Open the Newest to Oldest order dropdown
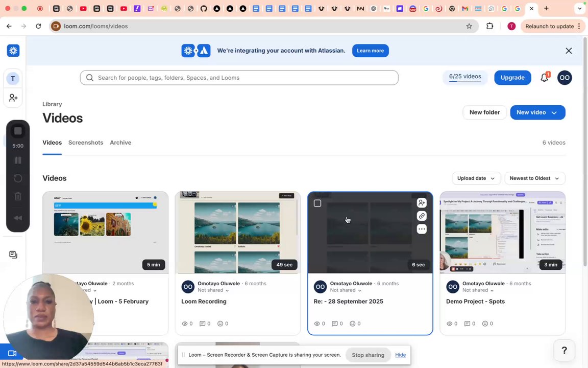The image size is (588, 368). click(534, 178)
